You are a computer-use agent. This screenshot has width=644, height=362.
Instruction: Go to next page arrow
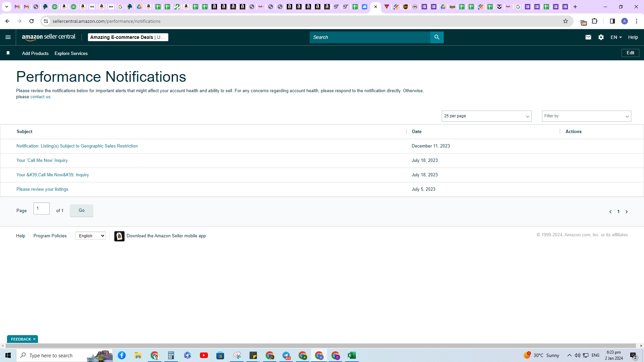(x=626, y=212)
